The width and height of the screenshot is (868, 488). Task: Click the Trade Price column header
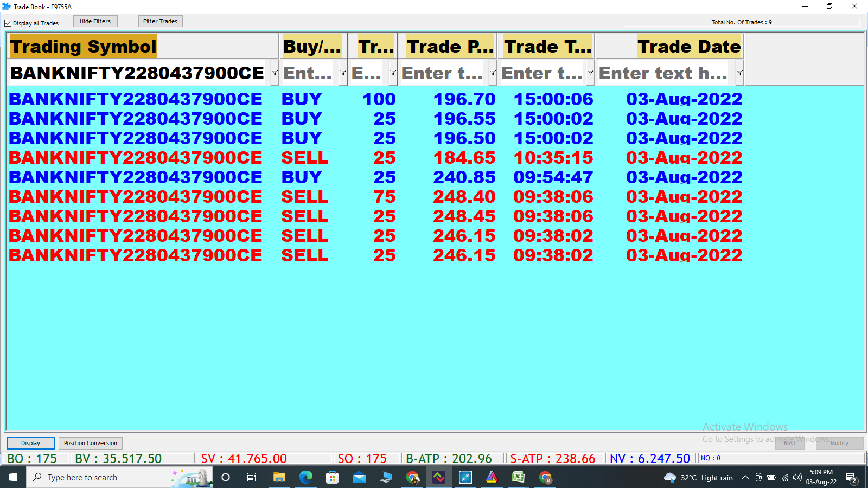(x=448, y=46)
